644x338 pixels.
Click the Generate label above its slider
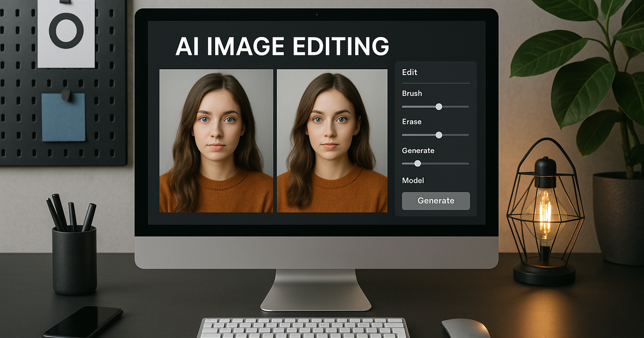click(x=418, y=151)
